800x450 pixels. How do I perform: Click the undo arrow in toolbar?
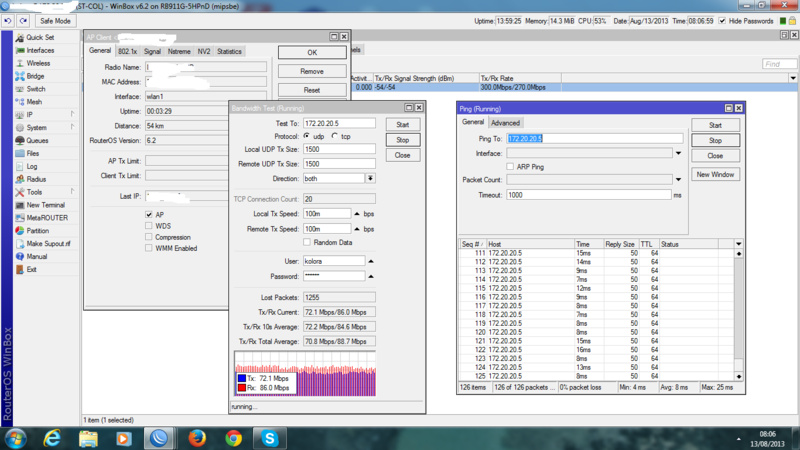click(9, 21)
